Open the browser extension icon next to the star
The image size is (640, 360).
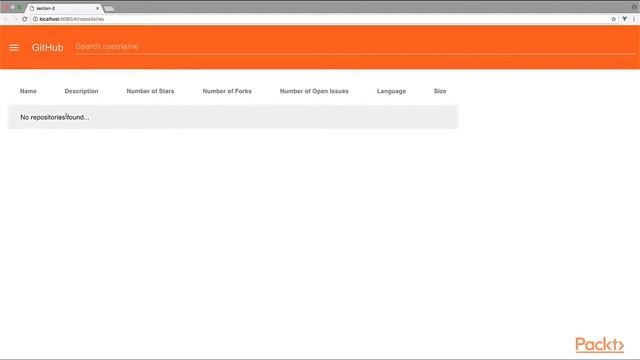click(x=624, y=19)
